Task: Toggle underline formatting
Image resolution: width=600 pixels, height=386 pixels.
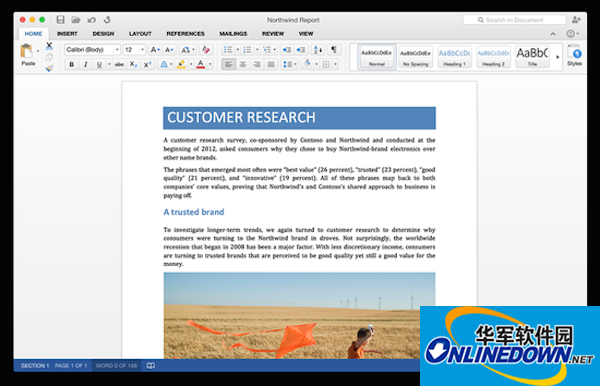Action: [x=99, y=65]
